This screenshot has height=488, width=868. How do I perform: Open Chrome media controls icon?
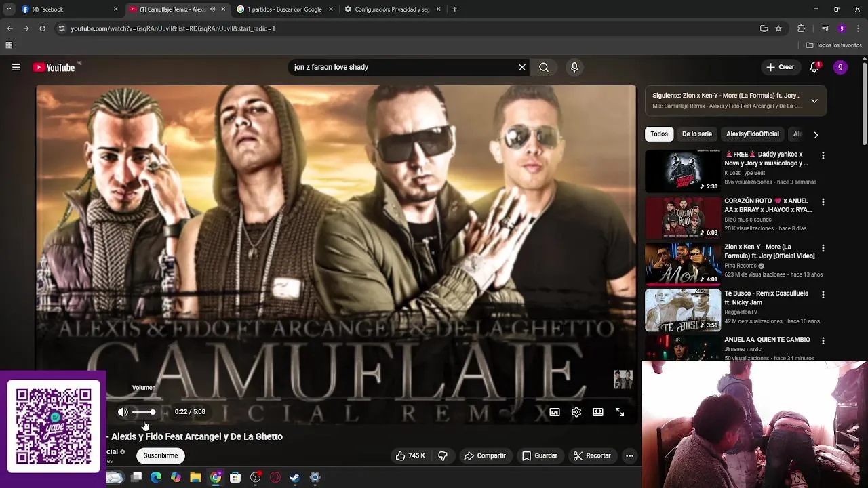[x=825, y=28]
